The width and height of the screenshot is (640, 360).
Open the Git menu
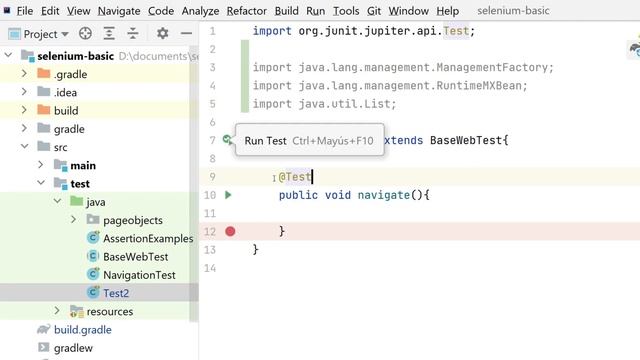click(x=373, y=11)
